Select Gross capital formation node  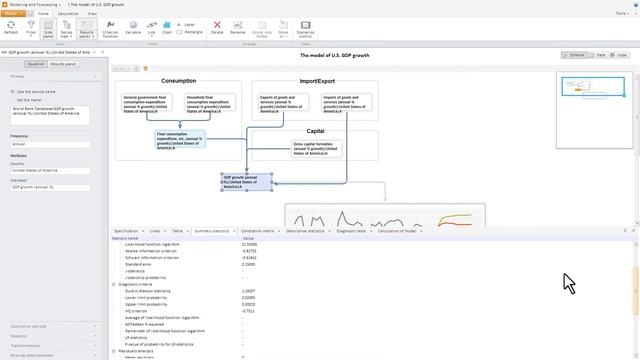(x=317, y=149)
